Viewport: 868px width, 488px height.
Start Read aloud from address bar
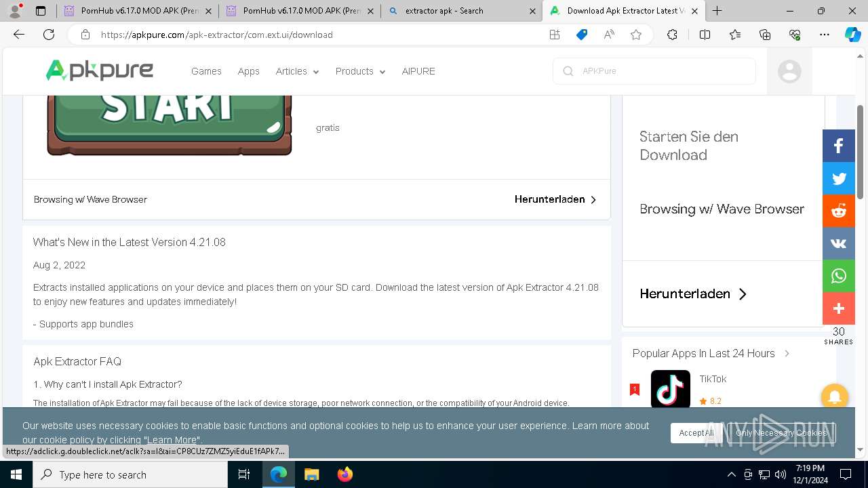609,35
